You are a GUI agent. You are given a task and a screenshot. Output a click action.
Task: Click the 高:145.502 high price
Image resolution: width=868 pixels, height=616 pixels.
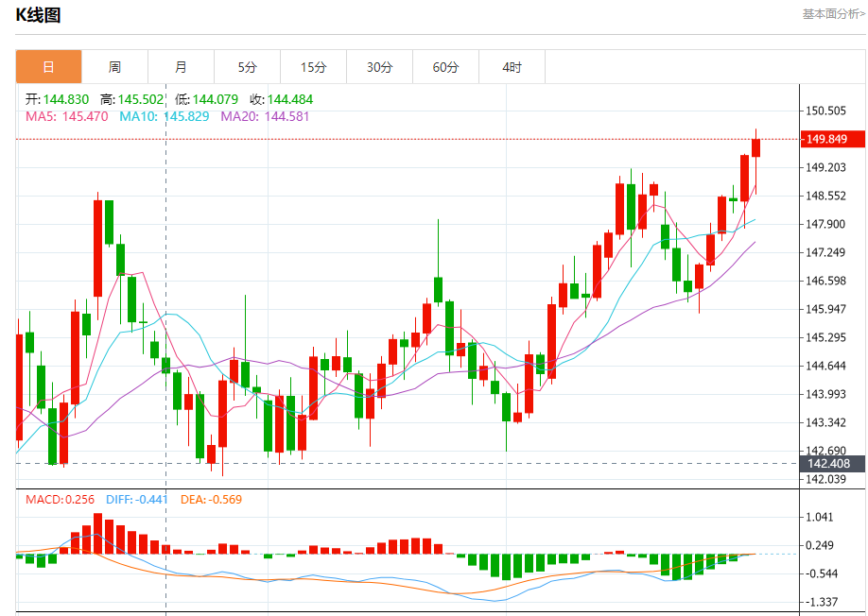[x=131, y=99]
